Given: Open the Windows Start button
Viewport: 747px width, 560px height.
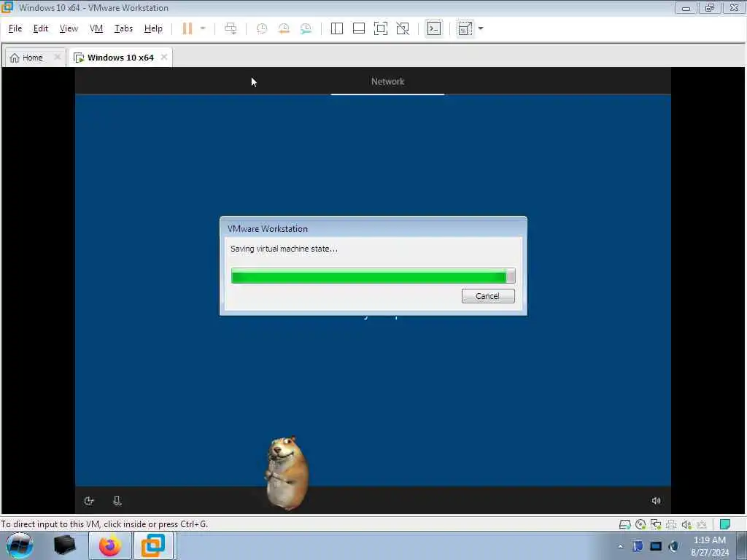Looking at the screenshot, I should [x=20, y=545].
